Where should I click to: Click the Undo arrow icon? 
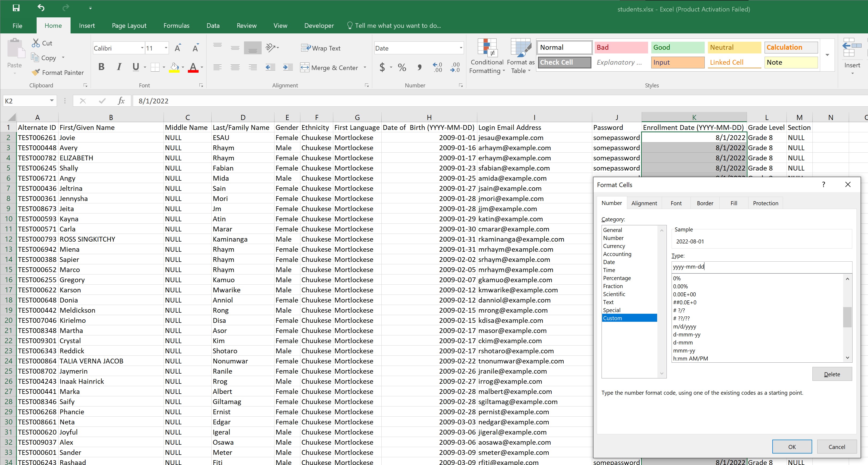[x=41, y=8]
